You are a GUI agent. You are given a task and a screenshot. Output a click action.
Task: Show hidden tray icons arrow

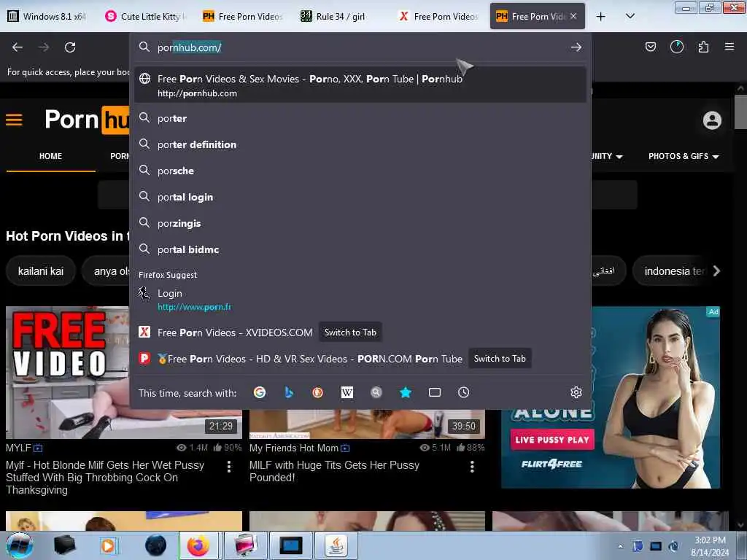(x=620, y=546)
